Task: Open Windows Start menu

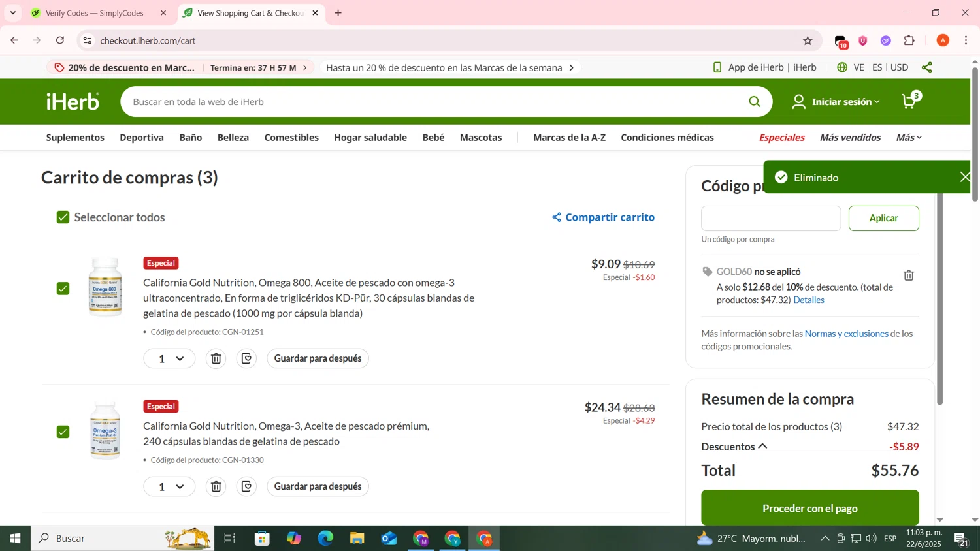Action: click(15, 538)
